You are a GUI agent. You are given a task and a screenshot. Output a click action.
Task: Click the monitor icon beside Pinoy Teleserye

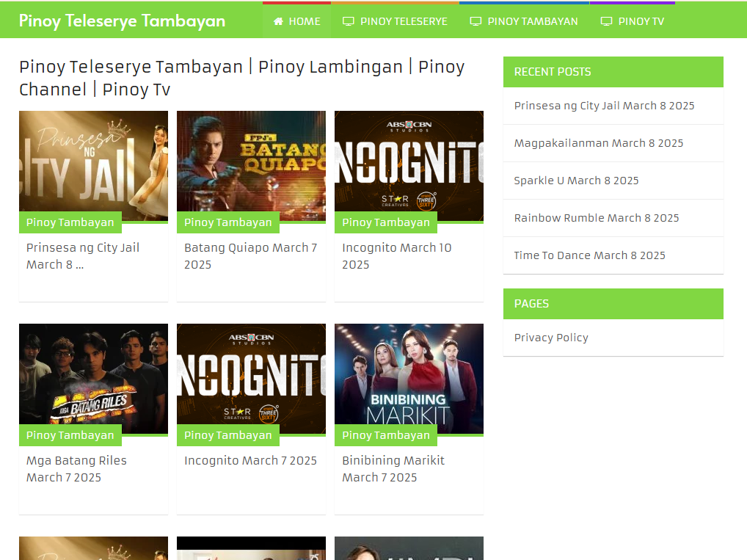(x=349, y=21)
